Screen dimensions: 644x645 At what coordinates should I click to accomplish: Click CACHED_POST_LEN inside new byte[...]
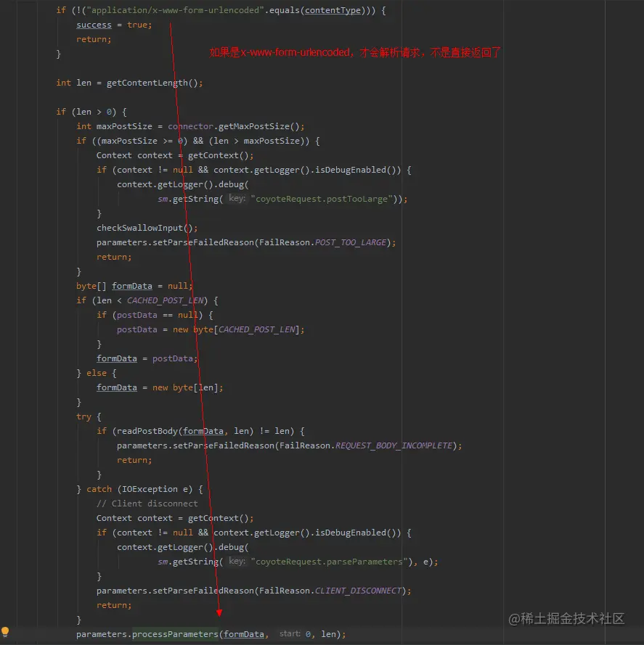point(256,329)
